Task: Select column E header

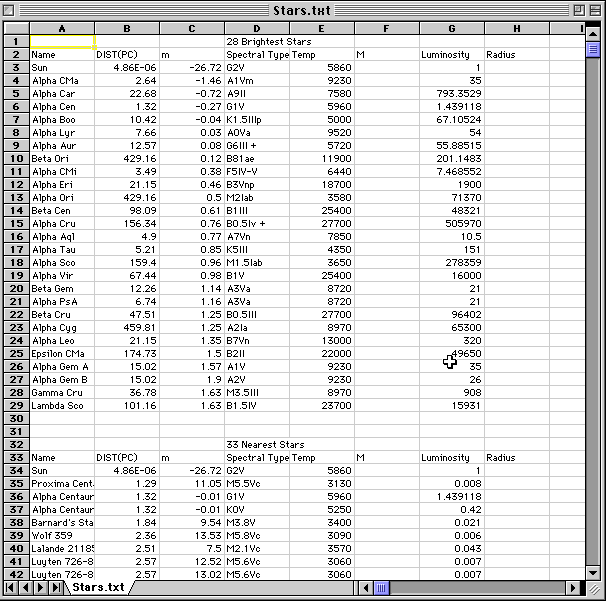Action: pos(322,29)
